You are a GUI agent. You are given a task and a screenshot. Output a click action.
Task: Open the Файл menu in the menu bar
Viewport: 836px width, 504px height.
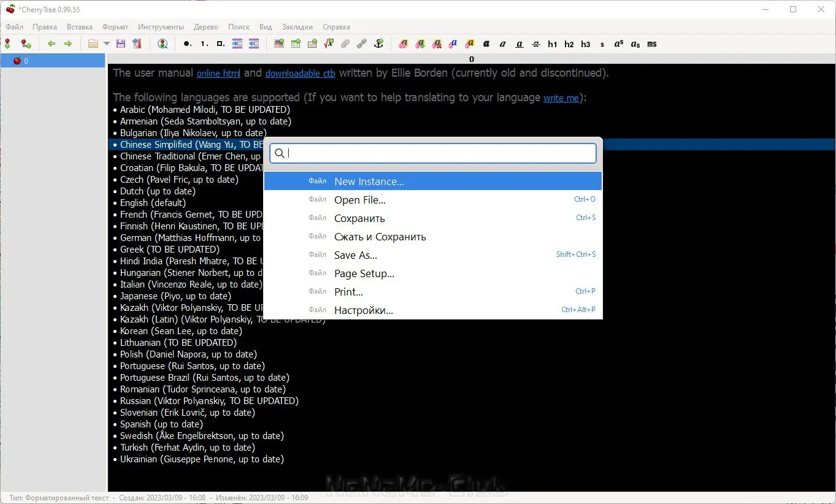pyautogui.click(x=14, y=27)
